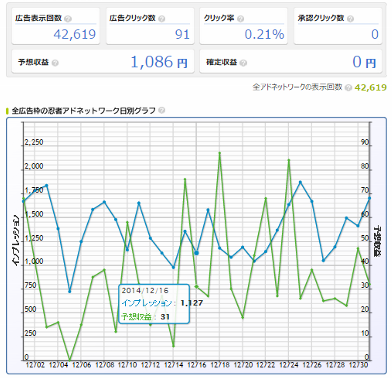Select the 1,000 left axis label
The height and width of the screenshot is (378, 392).
tap(34, 262)
